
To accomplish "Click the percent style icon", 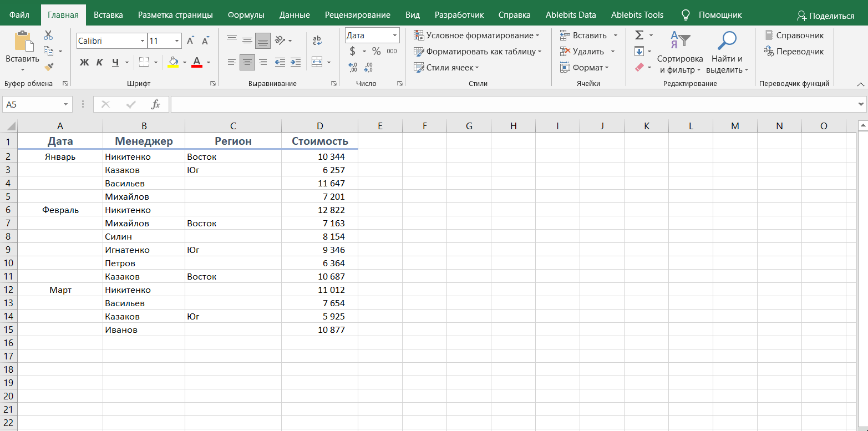I will pyautogui.click(x=376, y=52).
